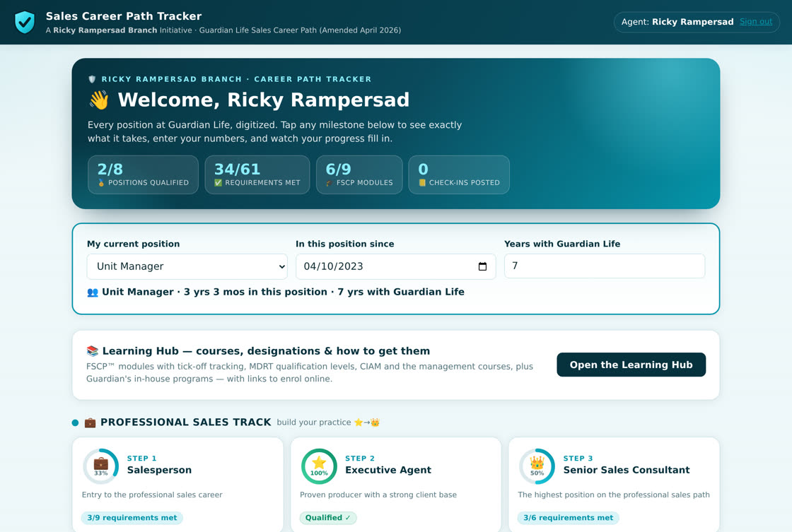
Task: Click the Years with Guardian Life field
Action: (x=604, y=266)
